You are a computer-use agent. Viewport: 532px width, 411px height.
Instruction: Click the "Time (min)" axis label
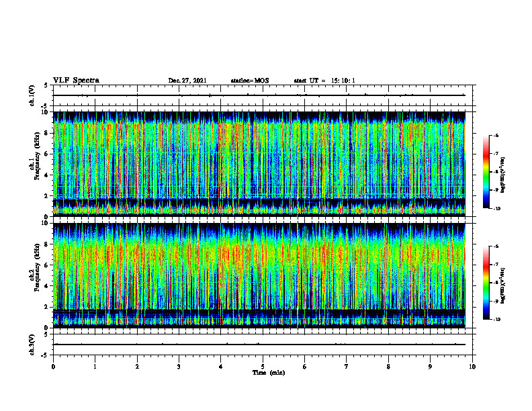(269, 373)
